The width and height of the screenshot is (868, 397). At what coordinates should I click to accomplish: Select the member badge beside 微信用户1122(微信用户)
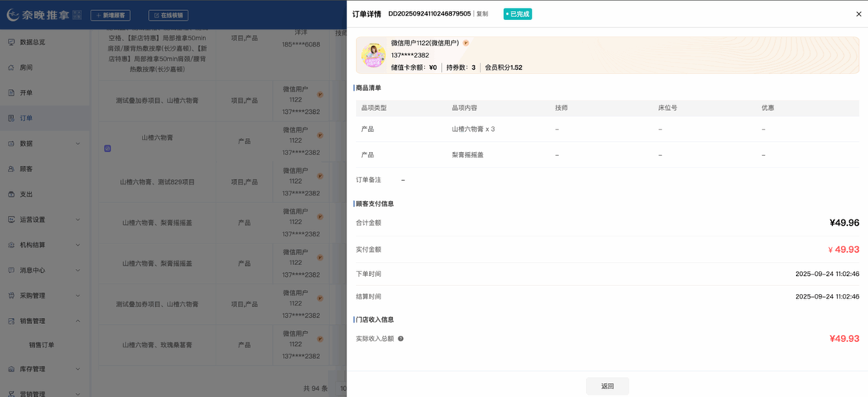pyautogui.click(x=466, y=43)
